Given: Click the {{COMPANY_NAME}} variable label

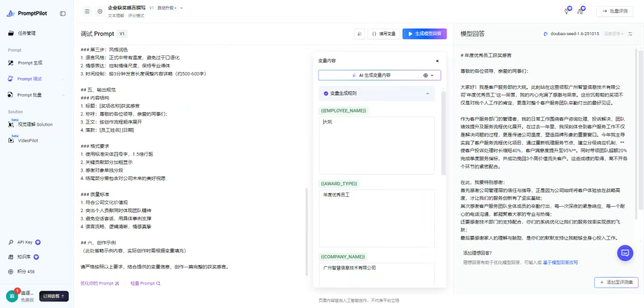Looking at the screenshot, I should [343, 256].
